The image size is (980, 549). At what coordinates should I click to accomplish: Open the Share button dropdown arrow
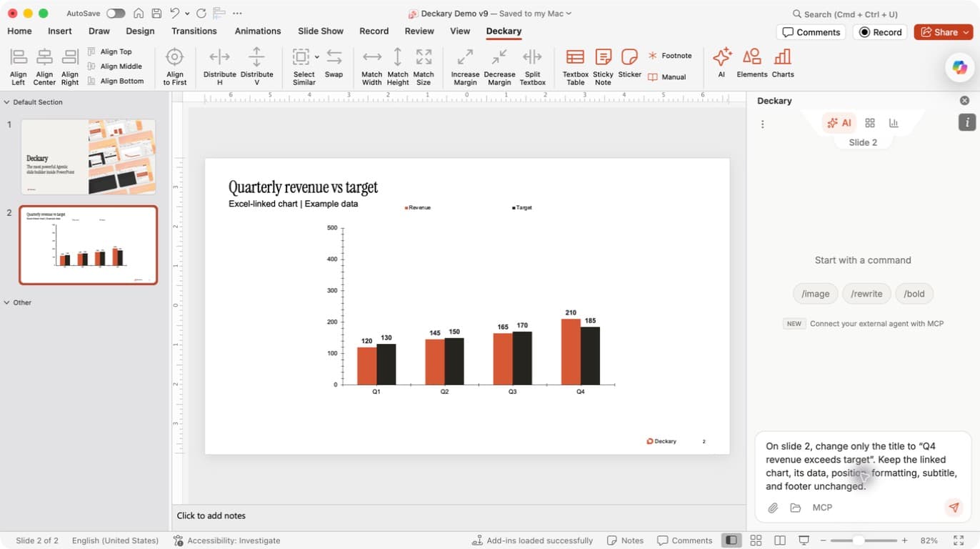[966, 32]
